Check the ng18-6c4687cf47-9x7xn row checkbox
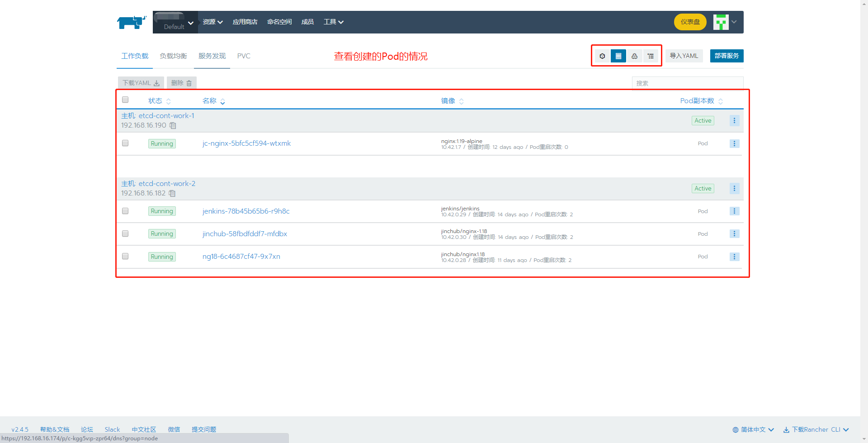 click(x=125, y=256)
